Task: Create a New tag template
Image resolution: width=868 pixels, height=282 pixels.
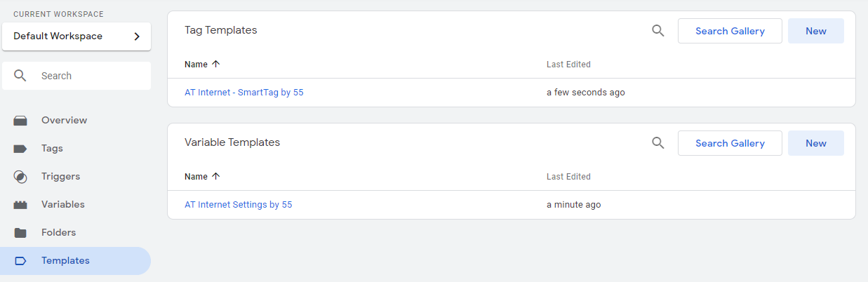Action: point(815,31)
